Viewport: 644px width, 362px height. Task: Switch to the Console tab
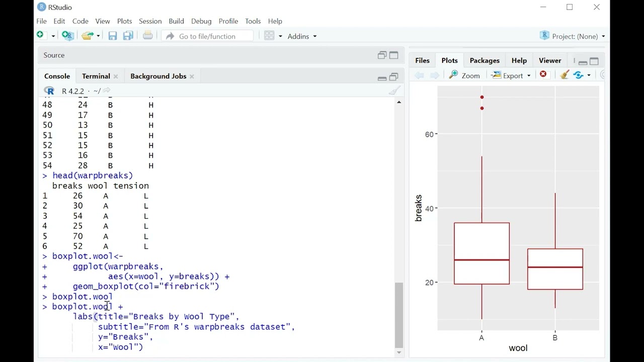pos(57,76)
